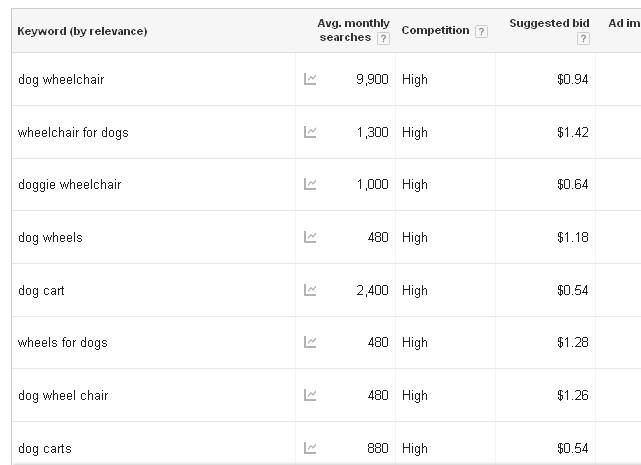Open help icon under Suggested bid
This screenshot has width=641, height=465.
pyautogui.click(x=583, y=38)
